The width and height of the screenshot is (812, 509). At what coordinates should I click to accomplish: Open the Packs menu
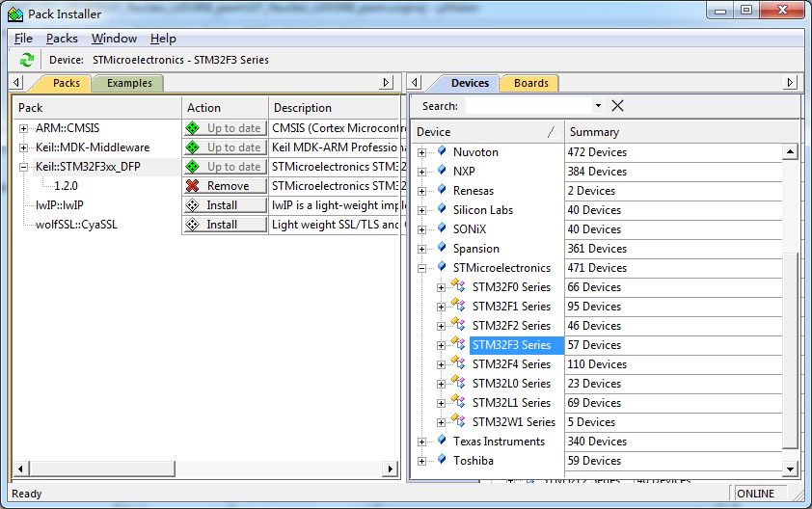(62, 39)
